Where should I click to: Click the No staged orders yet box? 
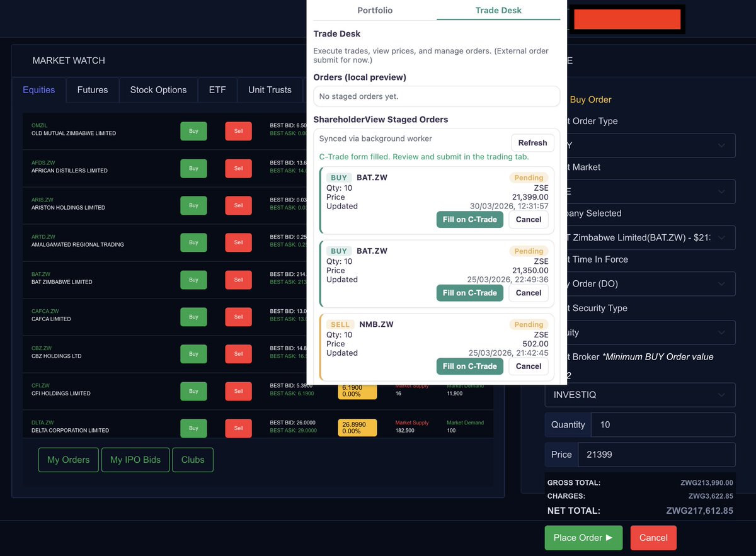437,96
